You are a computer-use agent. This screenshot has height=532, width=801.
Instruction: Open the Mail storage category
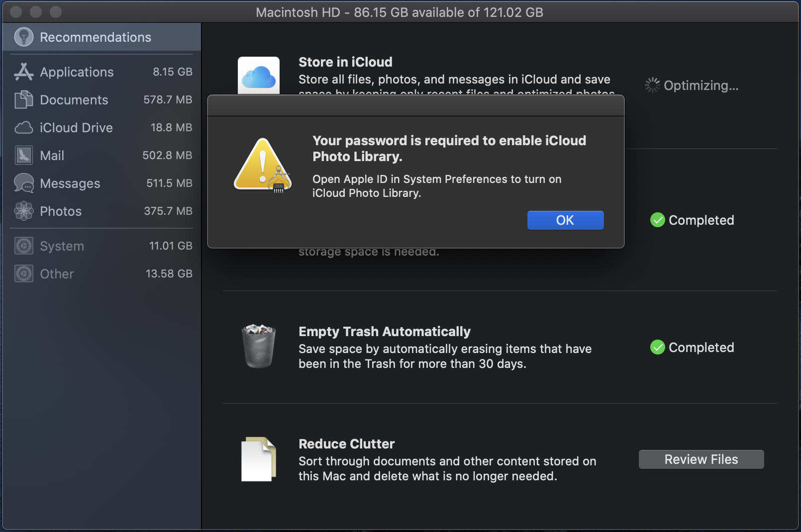[x=101, y=156]
